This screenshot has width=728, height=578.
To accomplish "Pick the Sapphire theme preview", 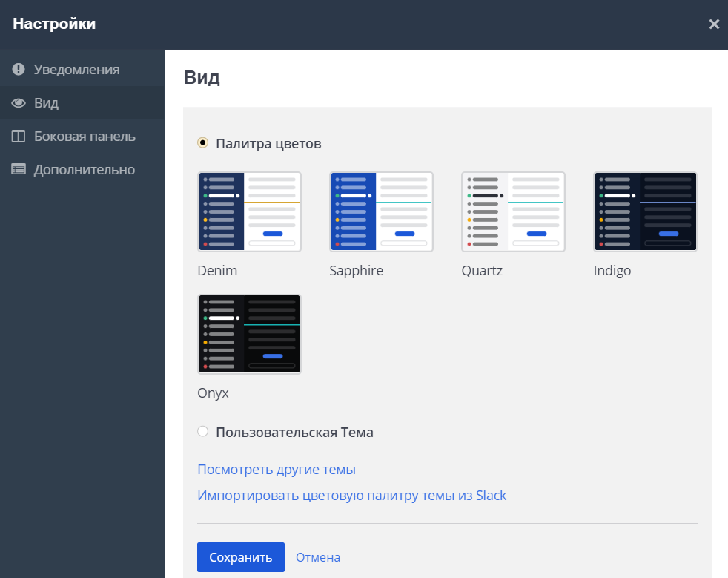I will pyautogui.click(x=381, y=211).
